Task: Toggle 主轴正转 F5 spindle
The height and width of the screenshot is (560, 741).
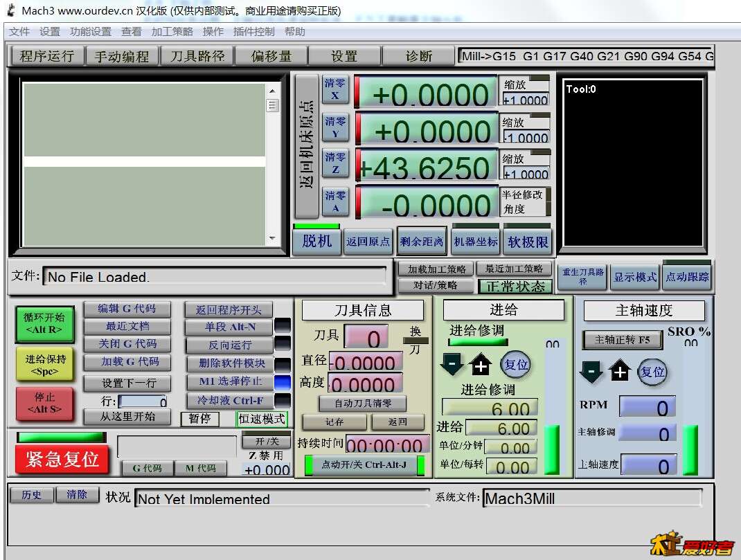Action: click(x=622, y=339)
